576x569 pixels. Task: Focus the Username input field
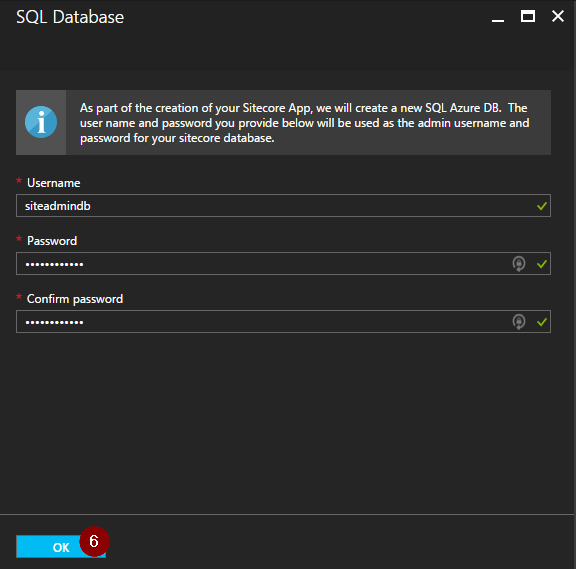(283, 206)
